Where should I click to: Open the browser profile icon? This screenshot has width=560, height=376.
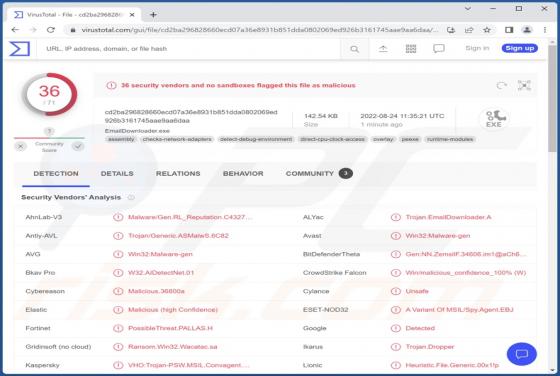pyautogui.click(x=527, y=30)
